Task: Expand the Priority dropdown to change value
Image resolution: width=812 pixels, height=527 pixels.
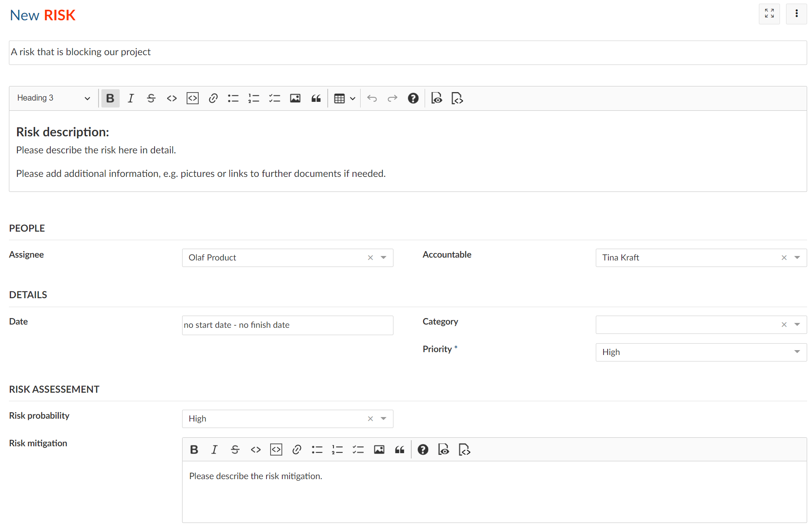Action: (x=796, y=352)
